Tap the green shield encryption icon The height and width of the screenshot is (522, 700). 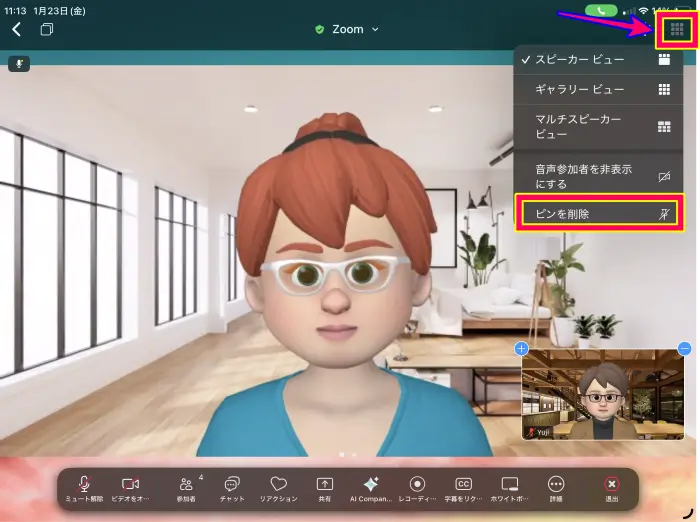(320, 29)
